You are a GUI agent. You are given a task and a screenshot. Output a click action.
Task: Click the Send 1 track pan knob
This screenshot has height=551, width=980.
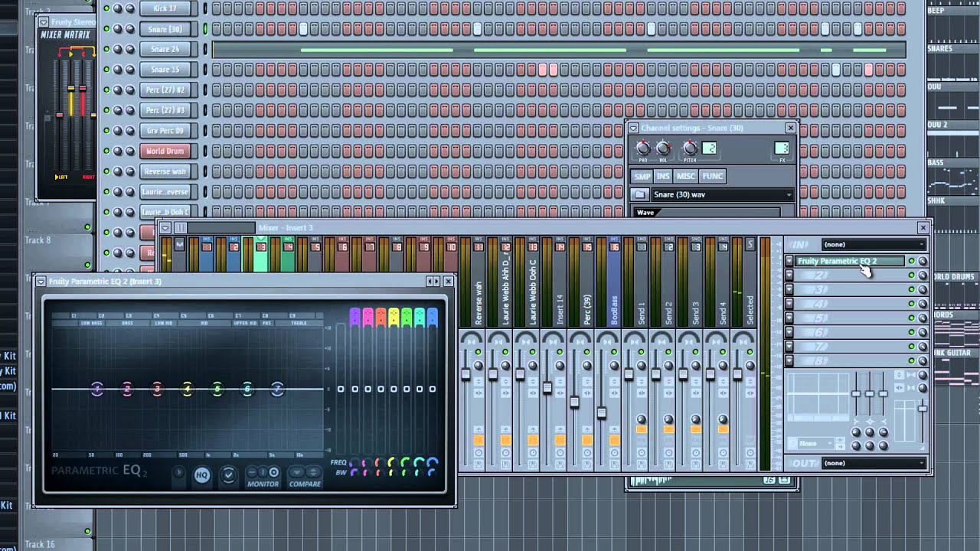point(642,366)
